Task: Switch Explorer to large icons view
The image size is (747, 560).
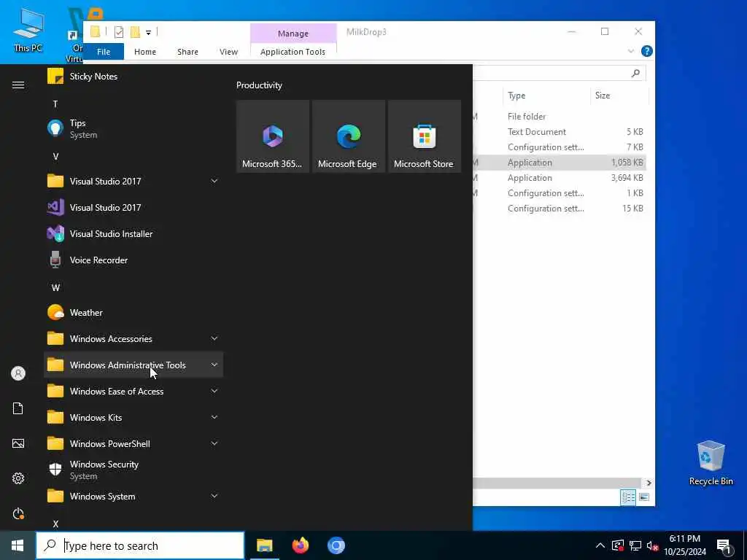Action: tap(644, 497)
